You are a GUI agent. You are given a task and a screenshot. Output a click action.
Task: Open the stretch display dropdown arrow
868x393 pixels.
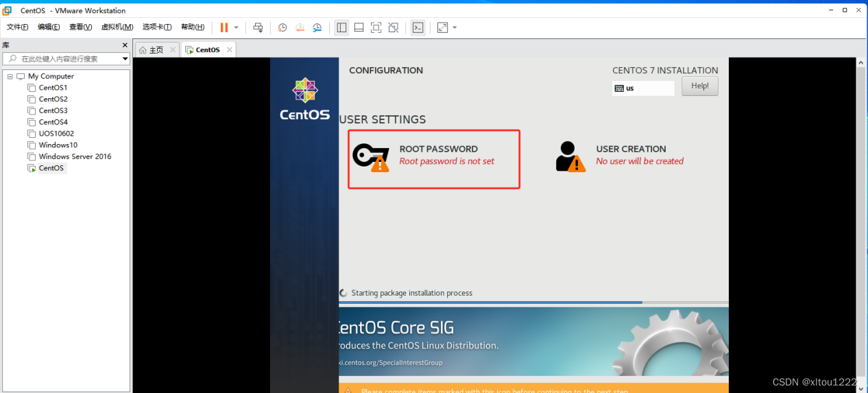[x=455, y=27]
